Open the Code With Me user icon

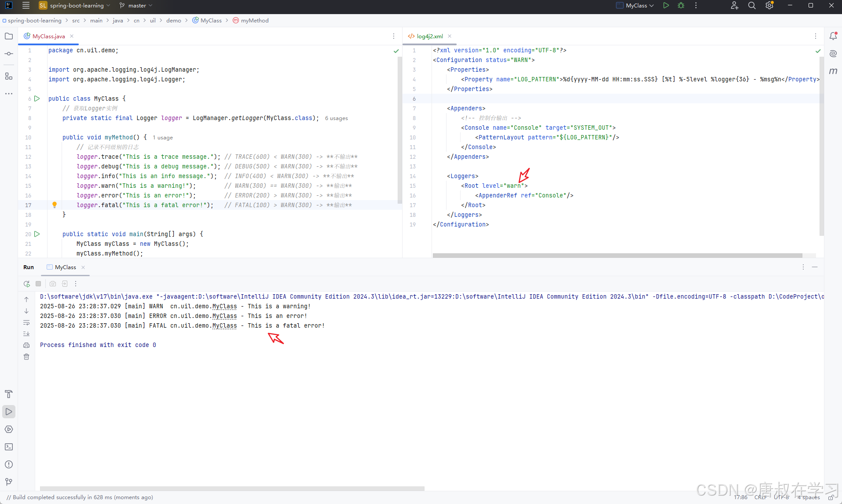pyautogui.click(x=734, y=6)
